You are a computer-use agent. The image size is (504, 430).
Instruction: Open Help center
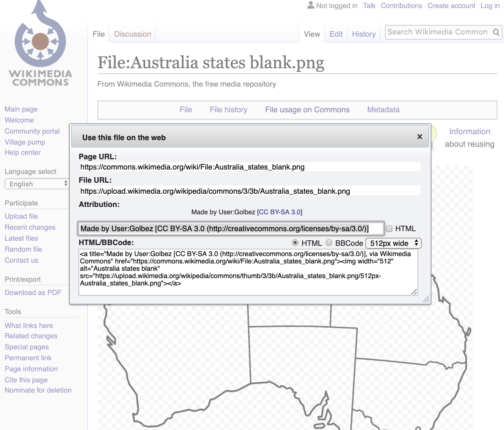coord(23,152)
